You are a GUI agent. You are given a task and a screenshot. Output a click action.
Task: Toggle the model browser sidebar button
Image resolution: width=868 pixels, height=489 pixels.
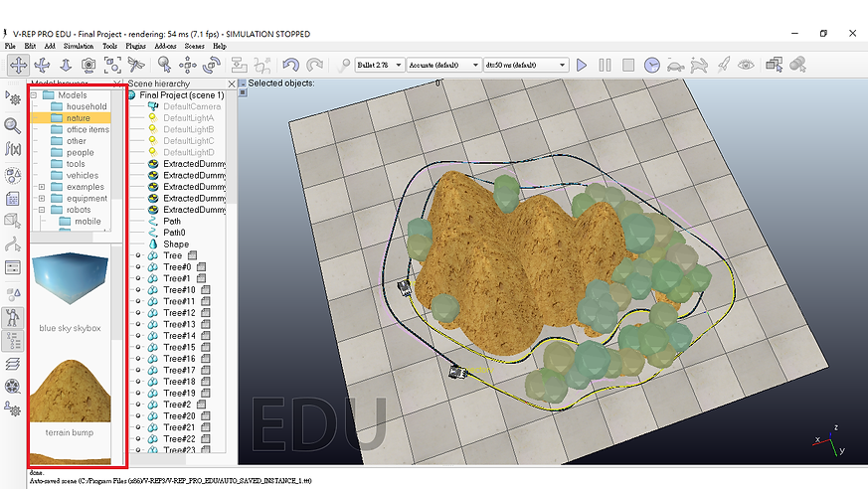[x=13, y=317]
